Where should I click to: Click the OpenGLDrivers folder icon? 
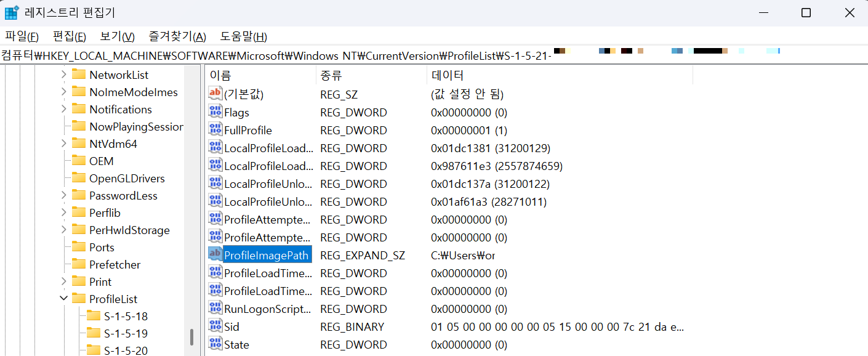79,178
